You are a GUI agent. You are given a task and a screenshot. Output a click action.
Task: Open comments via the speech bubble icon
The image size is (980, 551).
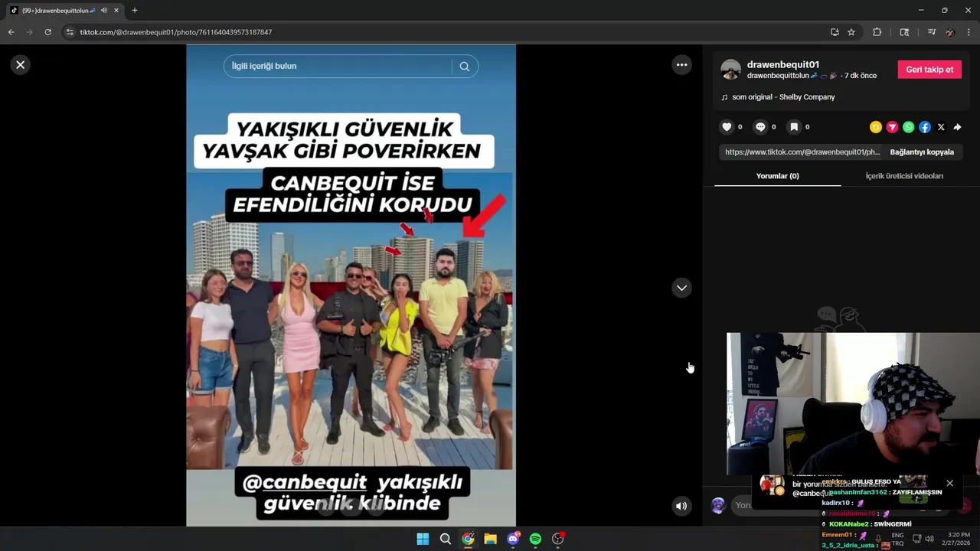[760, 127]
